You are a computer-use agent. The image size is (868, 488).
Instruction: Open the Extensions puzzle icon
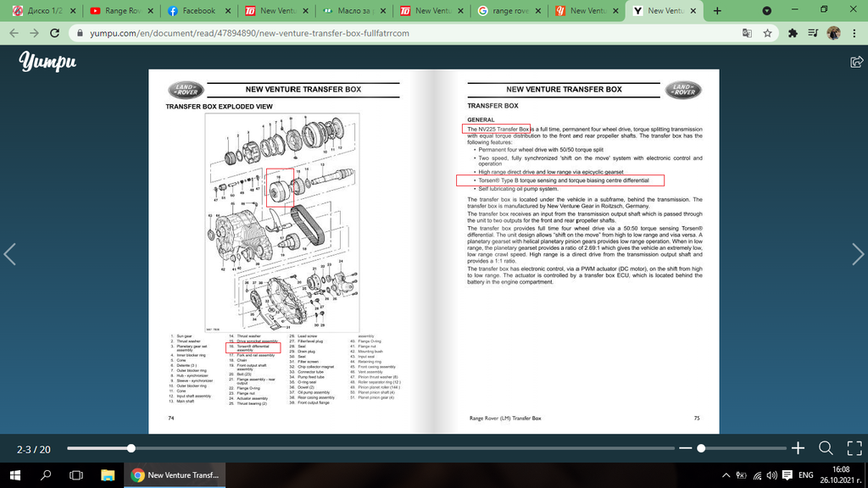point(793,33)
